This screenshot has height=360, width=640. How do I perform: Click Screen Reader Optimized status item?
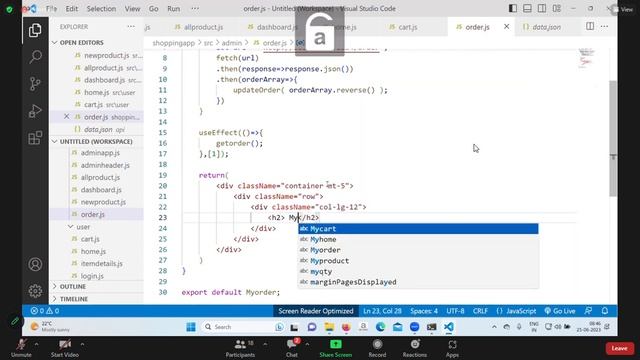pos(316,311)
